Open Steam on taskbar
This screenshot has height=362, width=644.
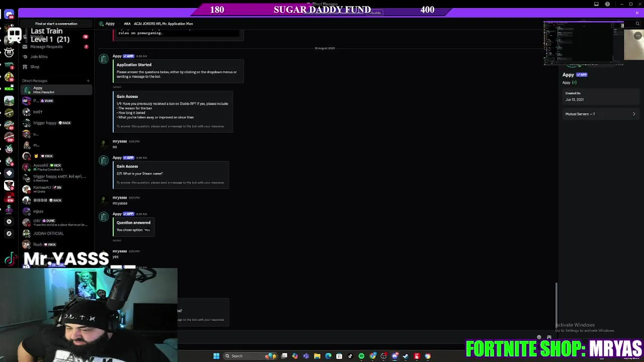(406, 356)
